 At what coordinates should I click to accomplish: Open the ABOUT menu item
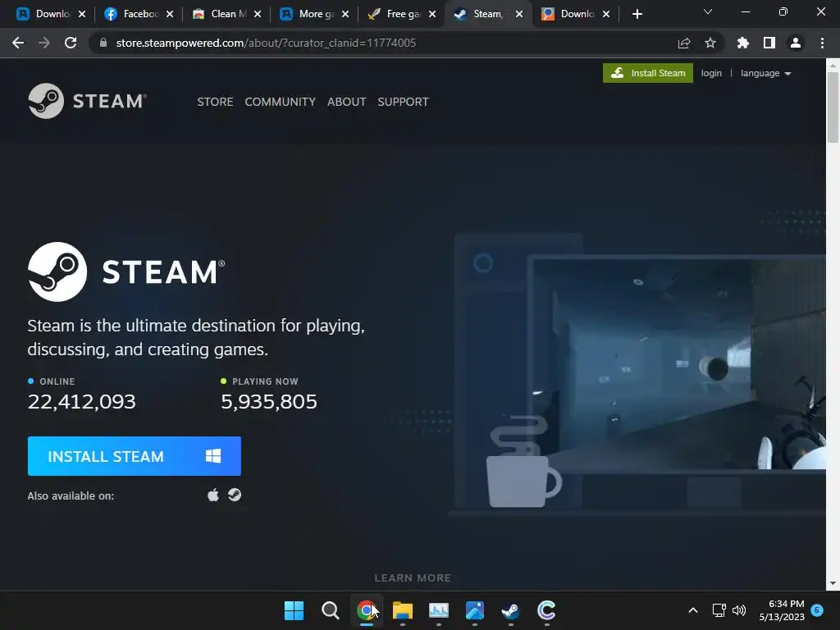click(x=347, y=102)
